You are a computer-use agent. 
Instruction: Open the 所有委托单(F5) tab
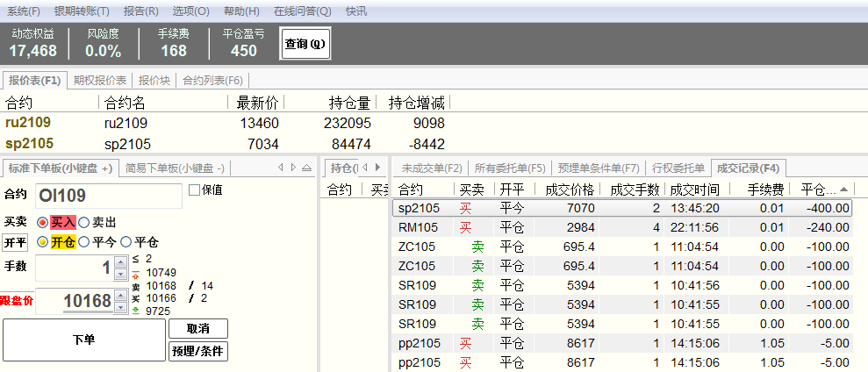coord(510,168)
